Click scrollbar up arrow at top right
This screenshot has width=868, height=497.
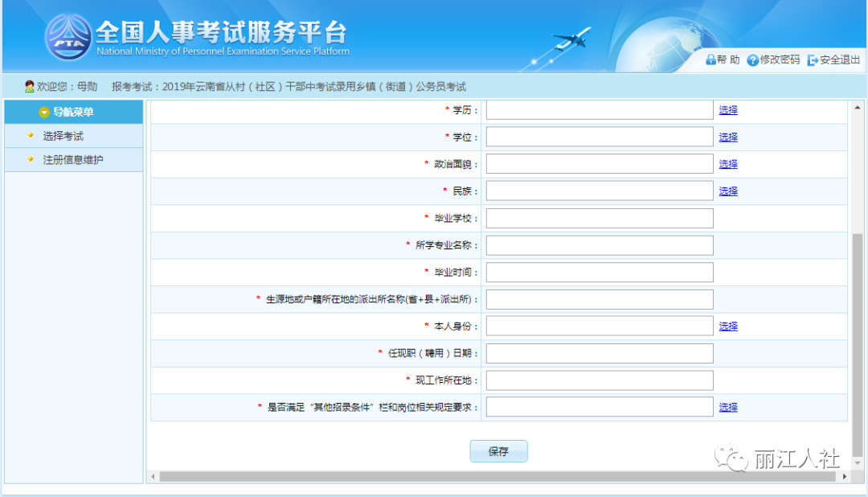858,108
